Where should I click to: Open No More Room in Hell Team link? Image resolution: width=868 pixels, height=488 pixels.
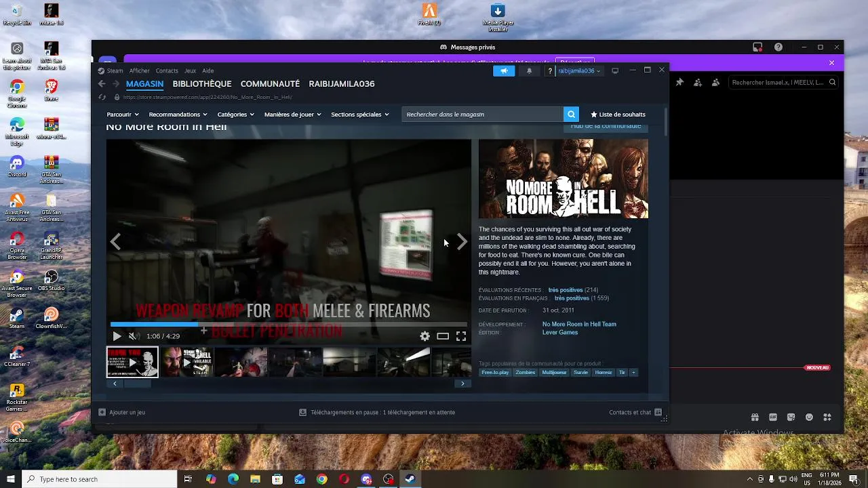tap(579, 324)
